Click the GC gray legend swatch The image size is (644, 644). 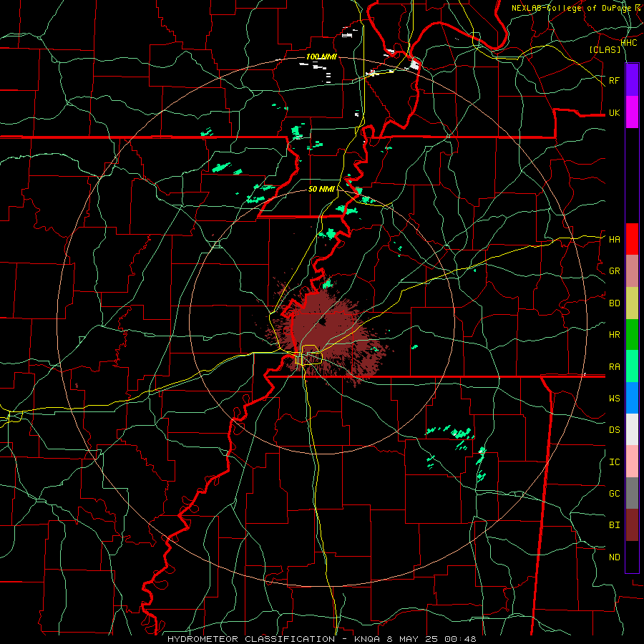click(x=632, y=493)
